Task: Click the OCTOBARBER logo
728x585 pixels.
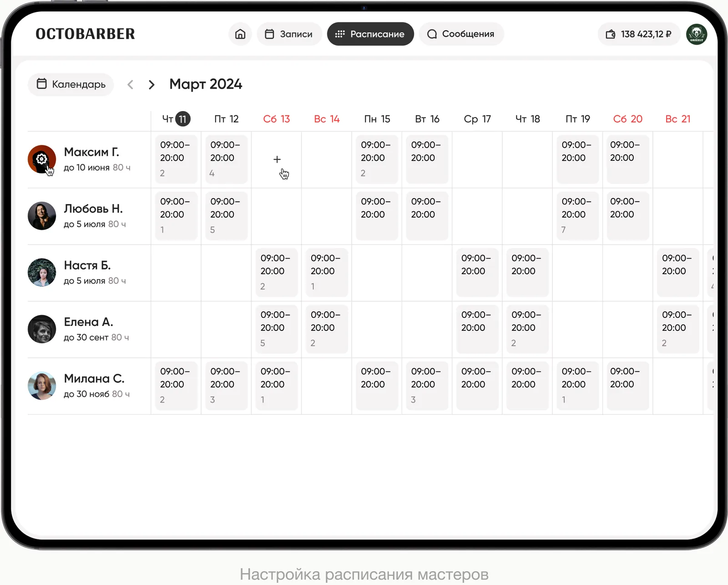Action: (86, 34)
